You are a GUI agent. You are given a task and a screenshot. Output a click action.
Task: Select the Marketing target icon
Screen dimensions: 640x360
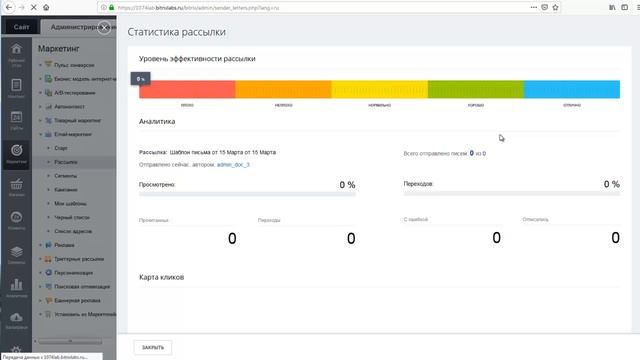16,150
